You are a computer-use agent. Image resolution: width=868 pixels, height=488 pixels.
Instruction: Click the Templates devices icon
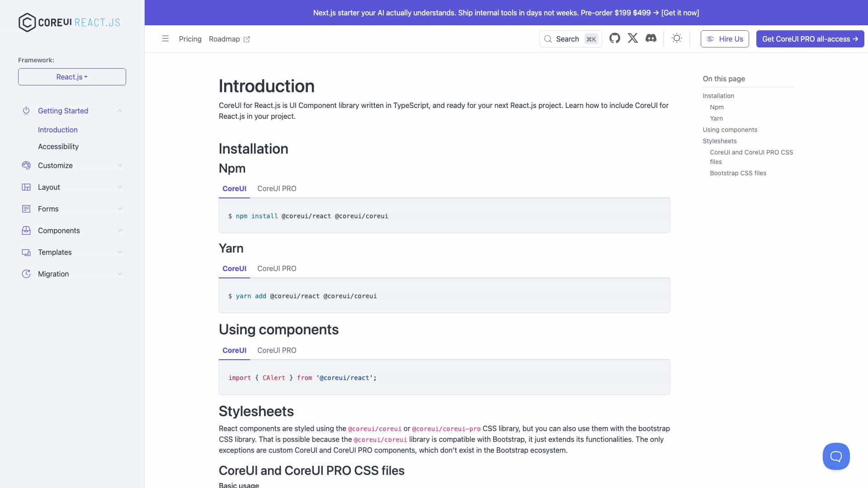[x=26, y=252]
